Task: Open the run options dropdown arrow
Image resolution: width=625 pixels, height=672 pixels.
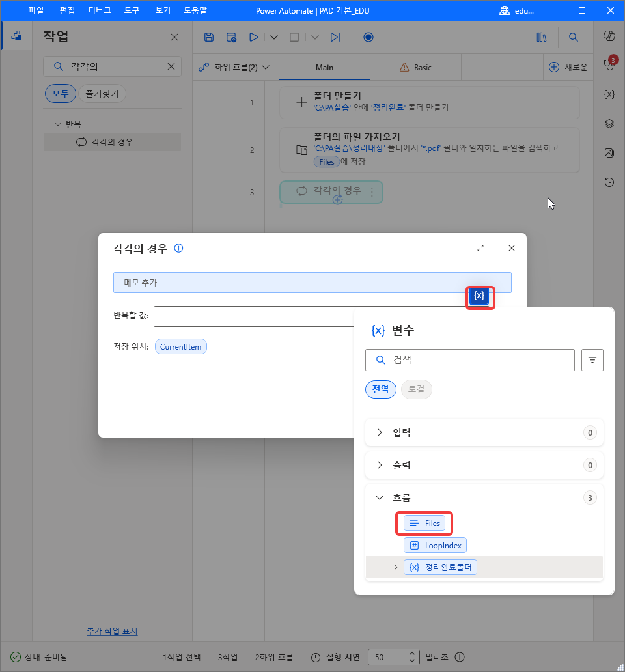Action: click(x=274, y=37)
